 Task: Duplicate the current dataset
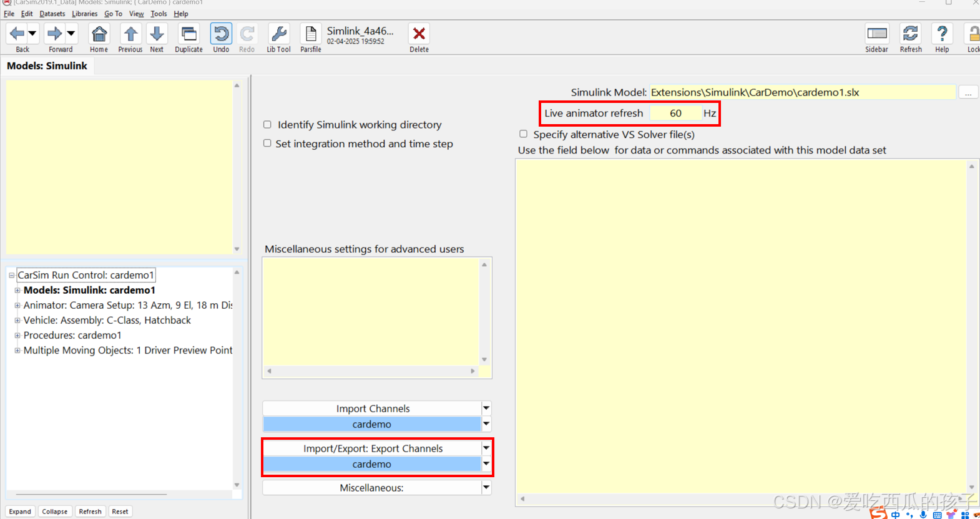tap(189, 34)
